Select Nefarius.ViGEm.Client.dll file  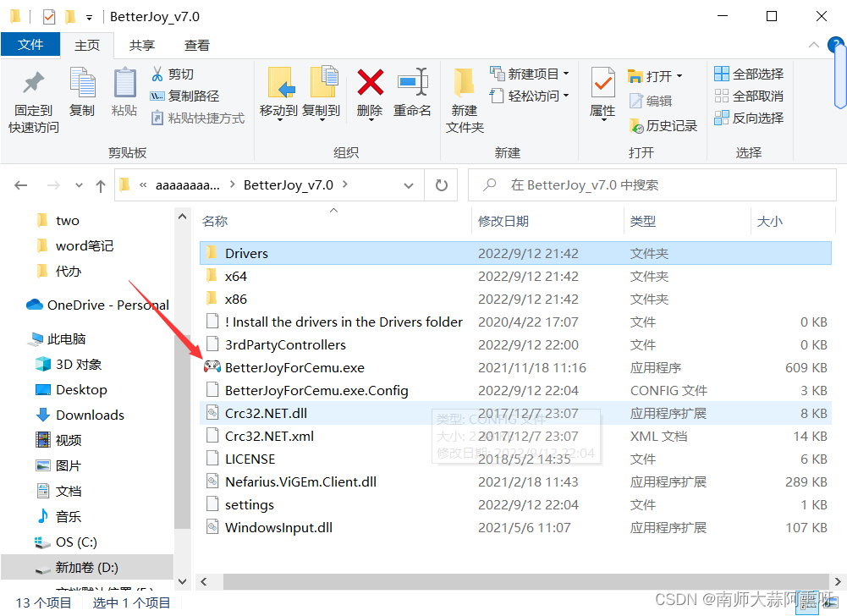point(515,482)
